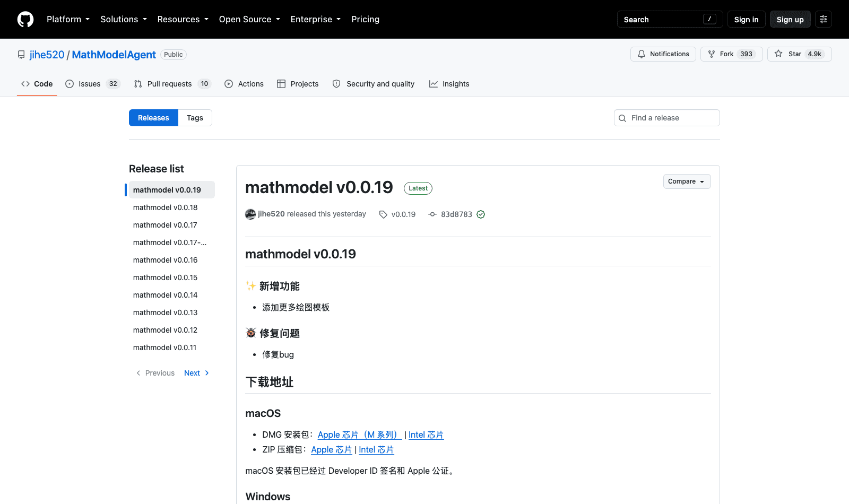This screenshot has height=504, width=849.
Task: Focus the Find a release field
Action: click(667, 118)
